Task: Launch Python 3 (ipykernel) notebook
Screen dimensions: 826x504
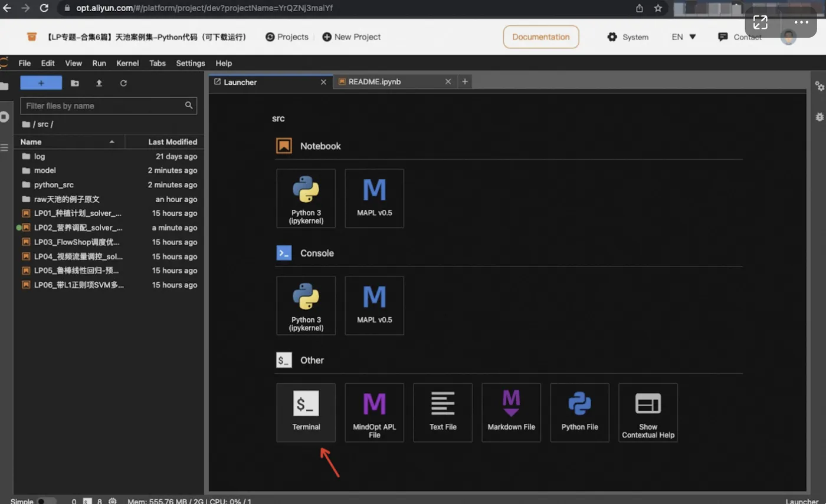Action: coord(306,199)
